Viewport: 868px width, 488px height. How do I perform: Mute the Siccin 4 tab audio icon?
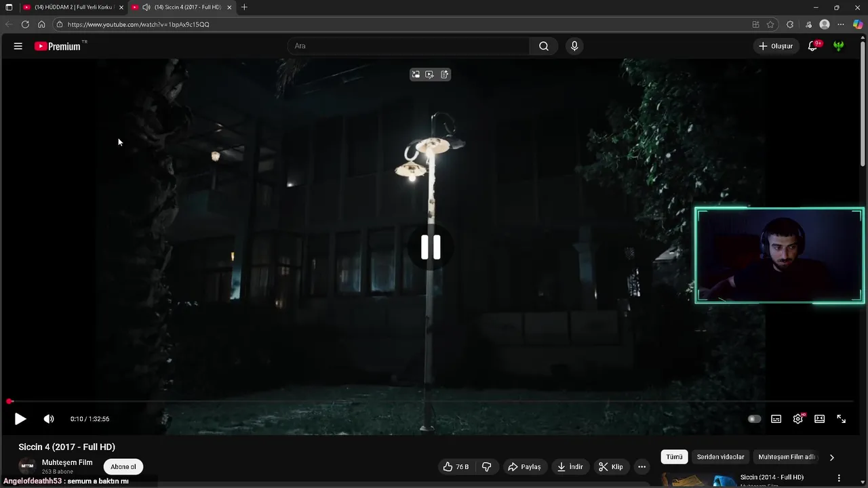pyautogui.click(x=146, y=7)
